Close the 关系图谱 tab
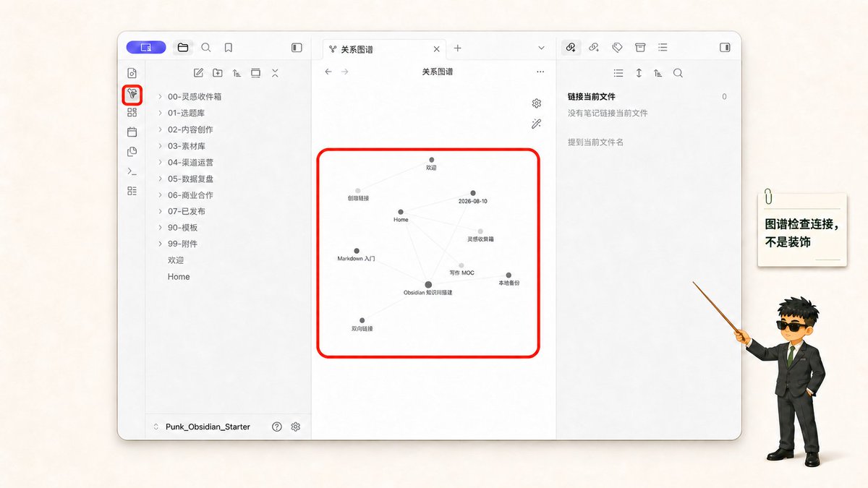The image size is (868, 488). tap(436, 49)
